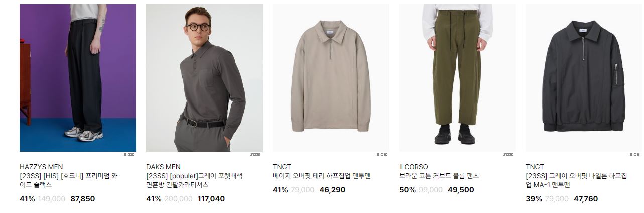
Task: Open the 베이지 오버핏 테리 하프집업 맨투맨 title
Action: pyautogui.click(x=322, y=176)
